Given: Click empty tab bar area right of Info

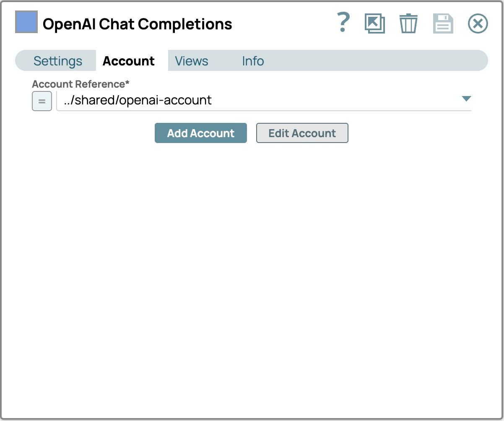Looking at the screenshot, I should coord(377,61).
